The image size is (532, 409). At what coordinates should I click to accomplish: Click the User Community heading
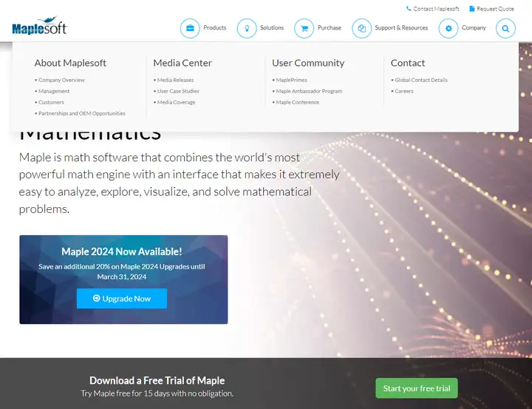point(308,63)
